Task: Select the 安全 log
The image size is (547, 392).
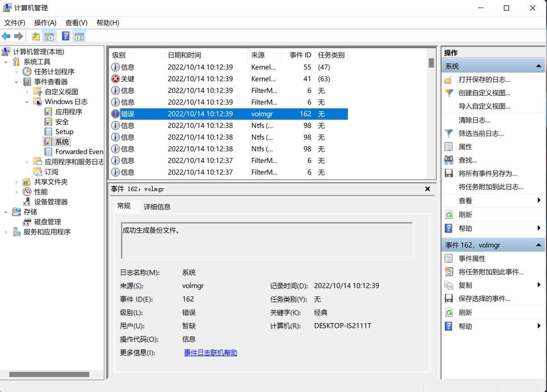Action: 62,121
